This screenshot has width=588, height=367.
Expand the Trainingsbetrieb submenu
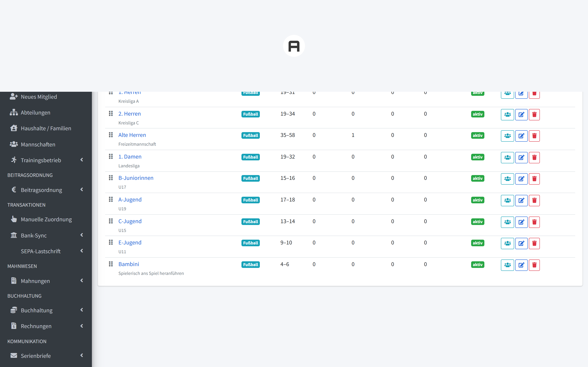click(x=46, y=160)
